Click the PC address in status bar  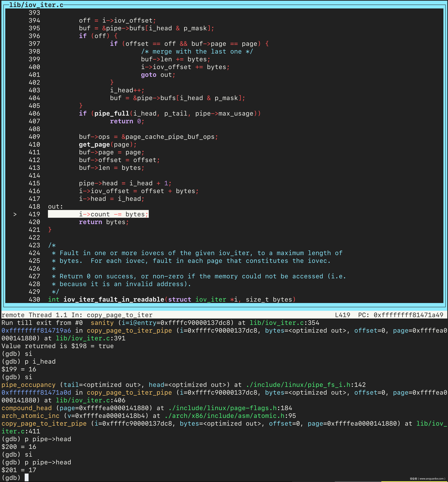click(x=408, y=315)
